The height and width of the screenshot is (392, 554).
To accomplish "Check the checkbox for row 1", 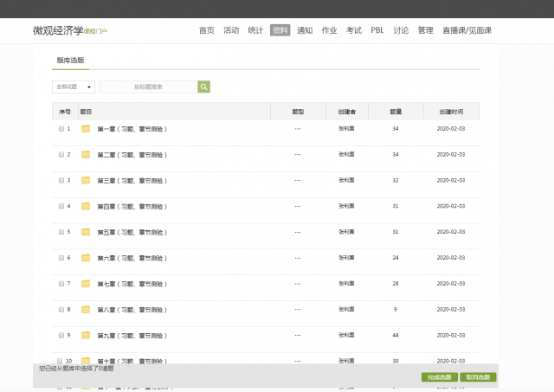I will click(61, 129).
